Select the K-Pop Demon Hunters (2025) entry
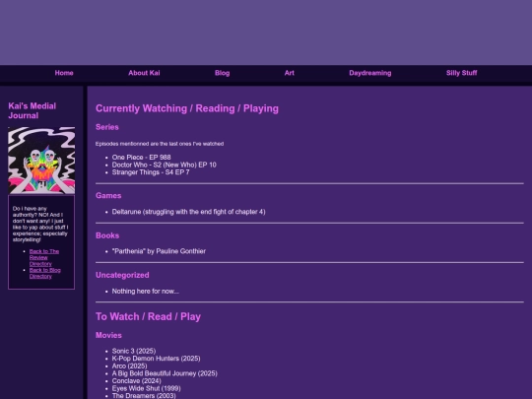 pos(156,359)
